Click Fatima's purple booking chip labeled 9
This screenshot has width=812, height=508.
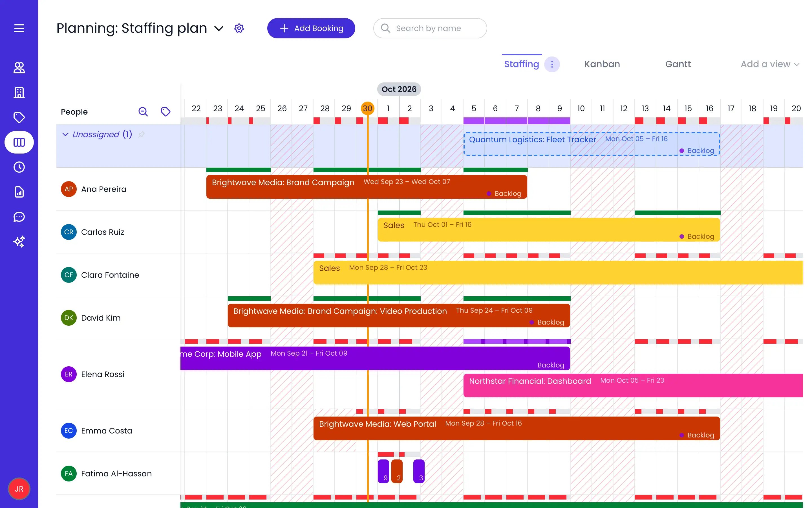point(383,471)
